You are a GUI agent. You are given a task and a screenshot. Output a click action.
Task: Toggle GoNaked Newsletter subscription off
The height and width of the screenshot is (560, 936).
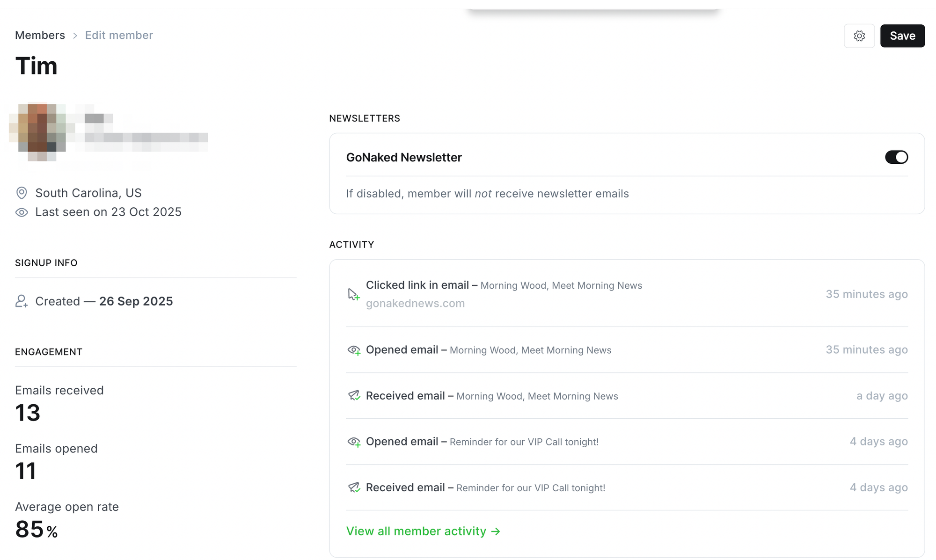[896, 157]
